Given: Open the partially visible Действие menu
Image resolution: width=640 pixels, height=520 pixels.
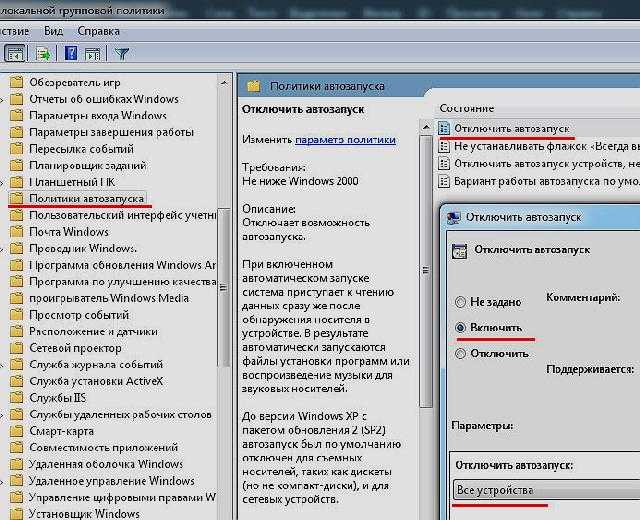Looking at the screenshot, I should point(15,31).
